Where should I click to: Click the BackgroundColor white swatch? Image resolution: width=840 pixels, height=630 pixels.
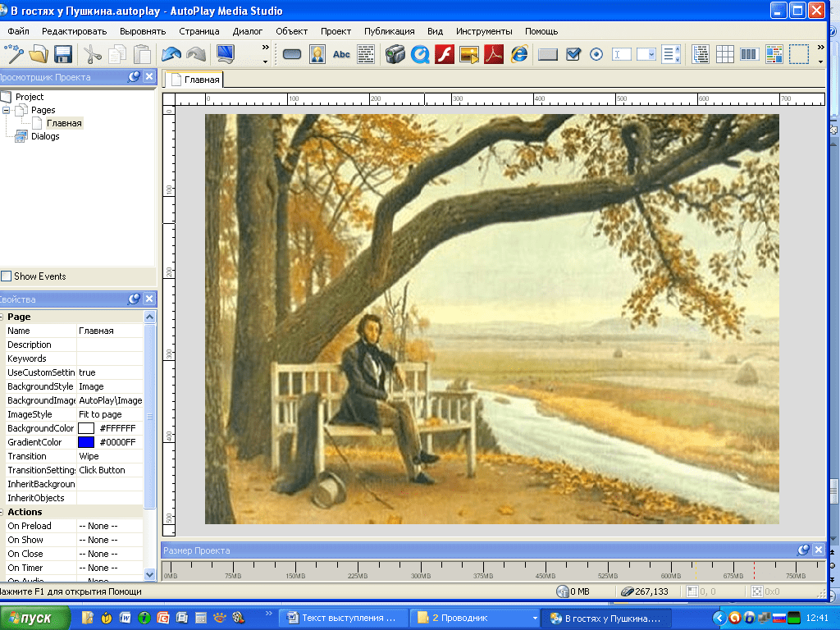86,428
